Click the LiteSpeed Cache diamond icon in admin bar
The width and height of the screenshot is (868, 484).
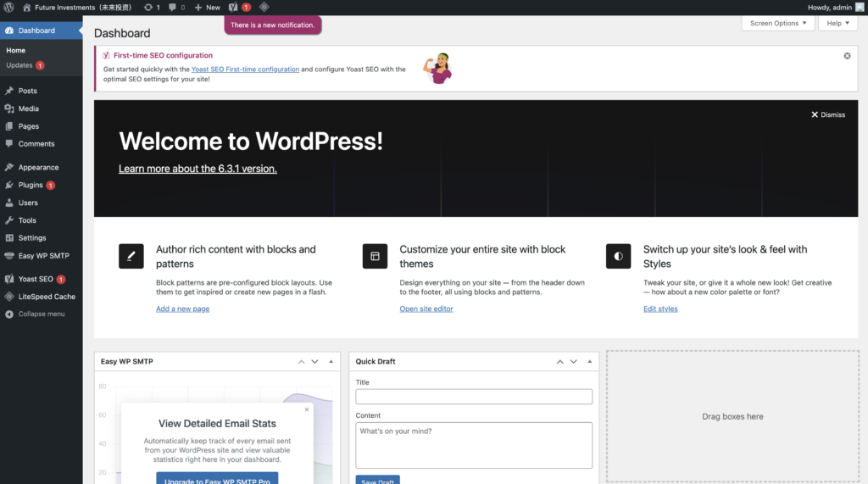(x=264, y=7)
